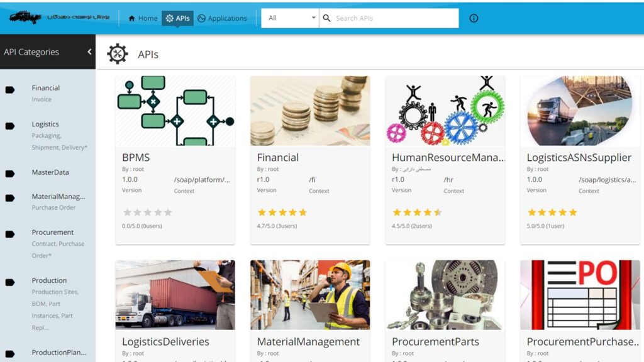This screenshot has height=362, width=644.
Task: Click the gear icon next to APIs heading
Action: coord(118,54)
